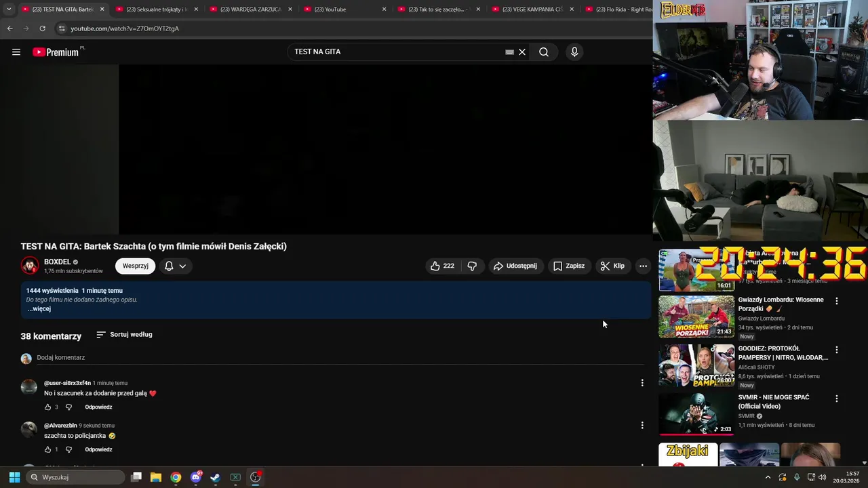Save video with Zapisz button

pos(568,266)
